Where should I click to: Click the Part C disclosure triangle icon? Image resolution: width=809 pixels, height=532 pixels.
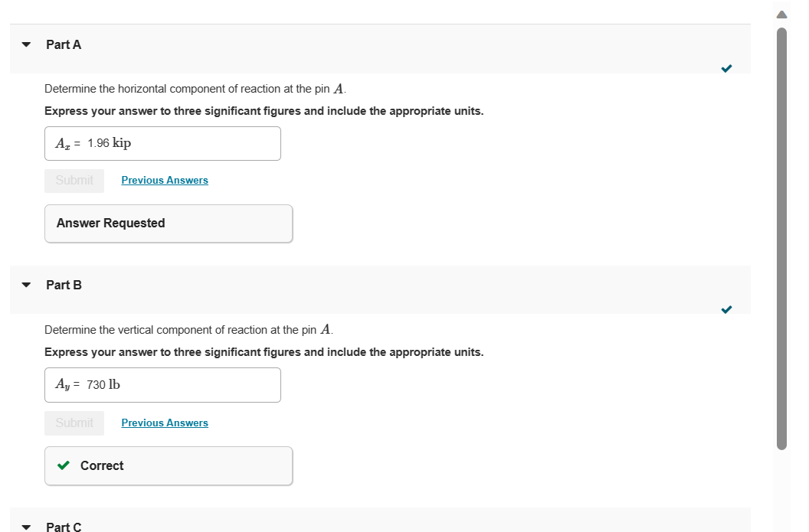click(x=26, y=527)
